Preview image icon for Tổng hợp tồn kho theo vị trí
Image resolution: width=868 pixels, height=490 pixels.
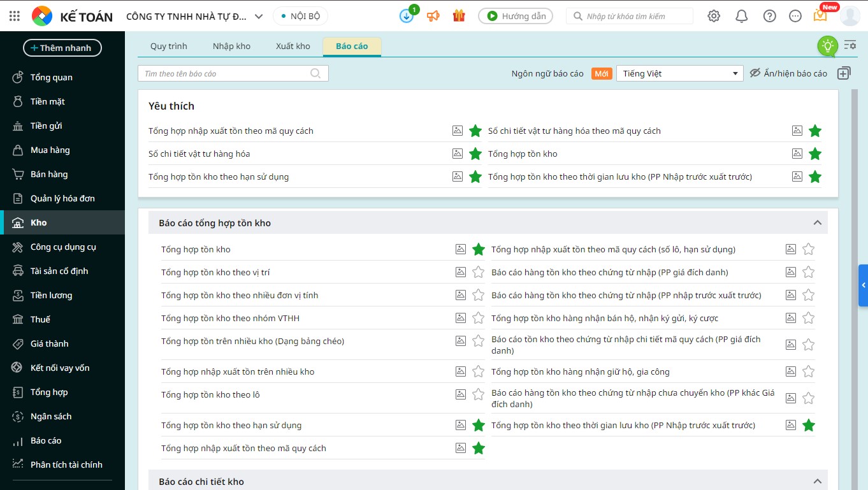(x=461, y=272)
